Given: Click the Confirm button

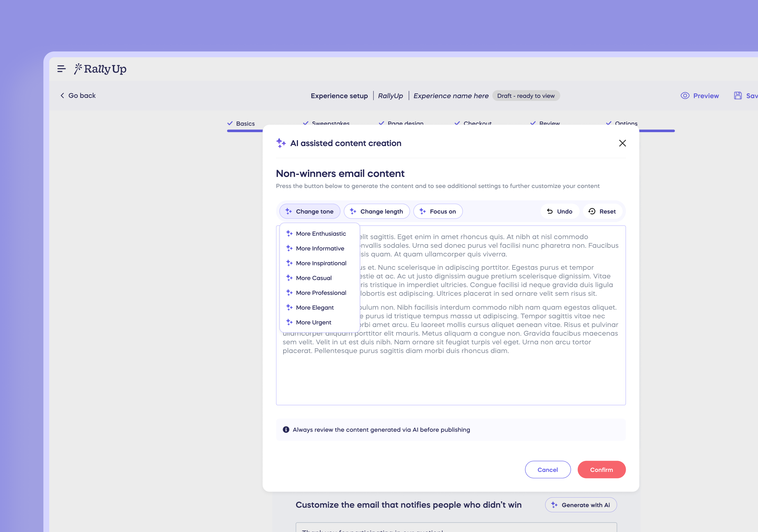Looking at the screenshot, I should [601, 470].
